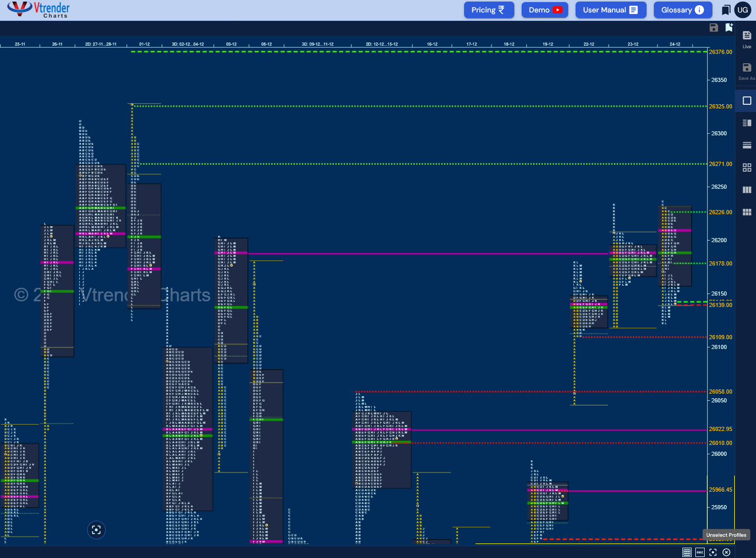Select the split-panel layout icon below active view
Image resolution: width=756 pixels, height=558 pixels.
(x=747, y=123)
